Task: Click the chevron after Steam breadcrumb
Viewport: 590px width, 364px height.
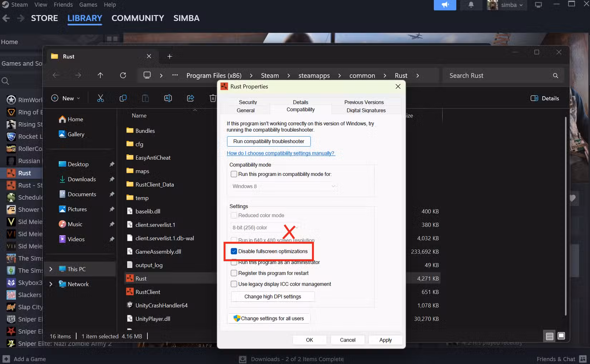Action: (x=289, y=75)
